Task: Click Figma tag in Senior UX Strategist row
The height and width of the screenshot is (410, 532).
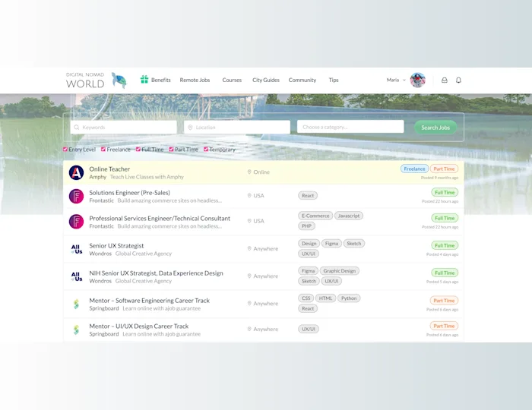Action: (x=331, y=243)
